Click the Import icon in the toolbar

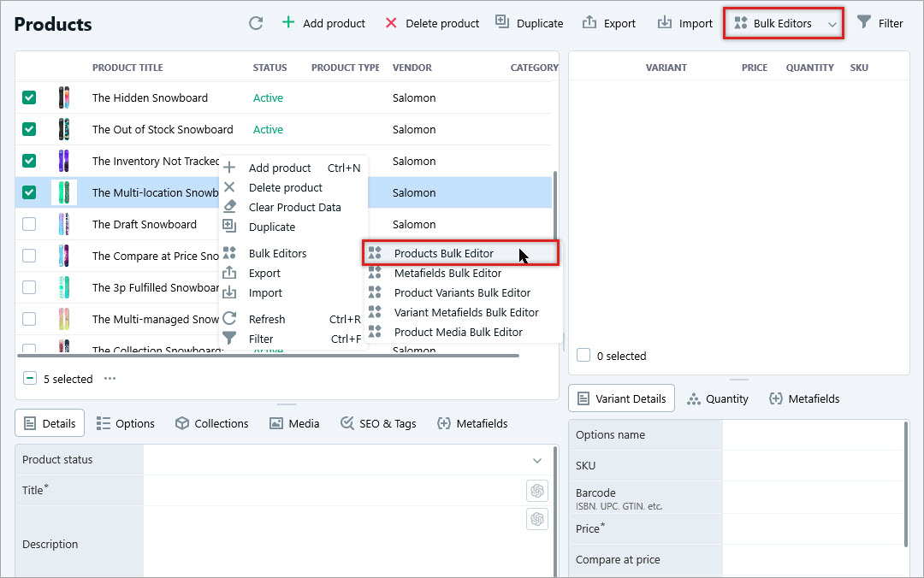(x=665, y=22)
